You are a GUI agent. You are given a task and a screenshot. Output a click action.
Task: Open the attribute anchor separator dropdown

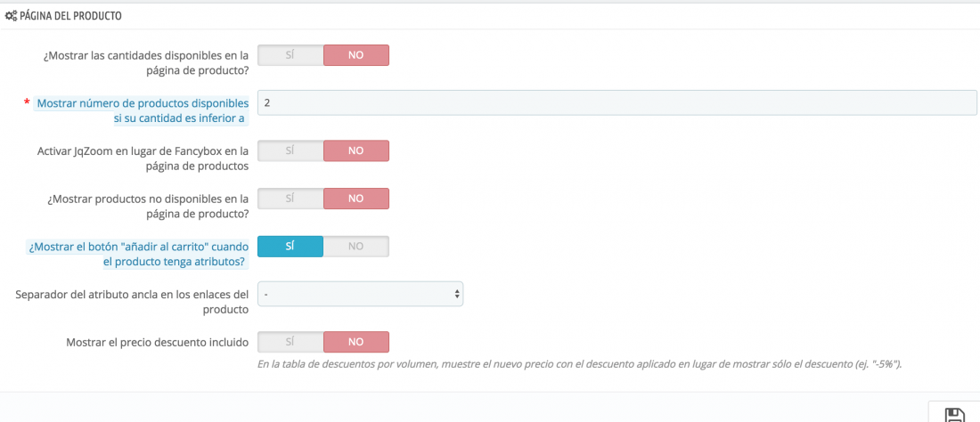361,294
